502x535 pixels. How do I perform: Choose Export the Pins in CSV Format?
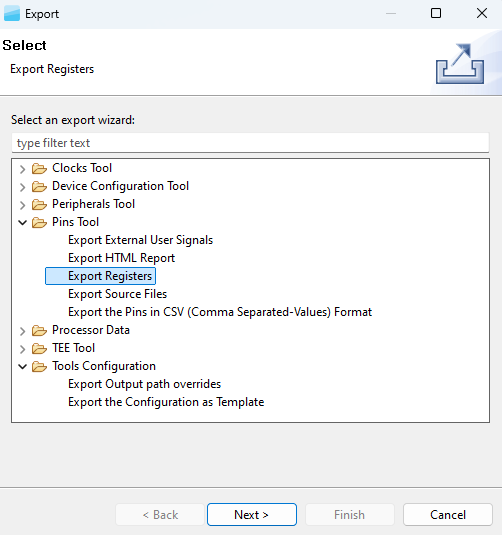220,312
